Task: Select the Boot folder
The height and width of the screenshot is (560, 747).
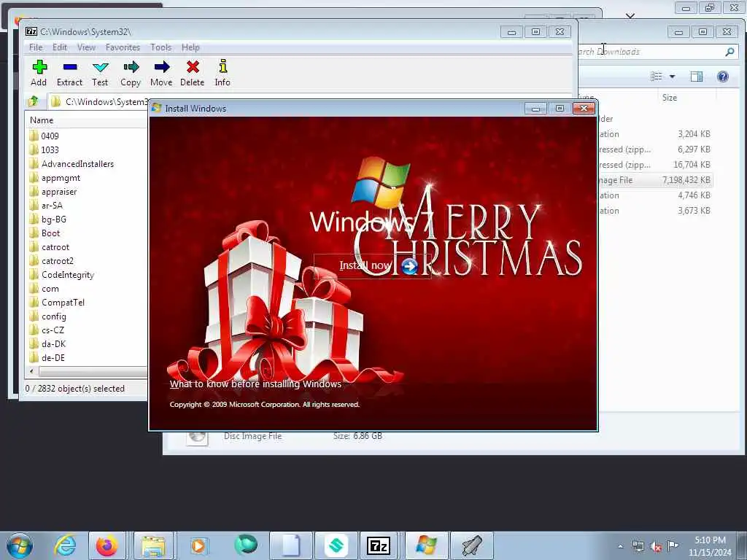Action: (50, 233)
